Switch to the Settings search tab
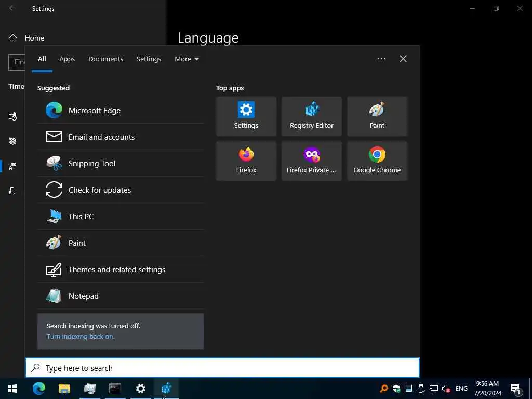The height and width of the screenshot is (399, 532). pos(149,59)
